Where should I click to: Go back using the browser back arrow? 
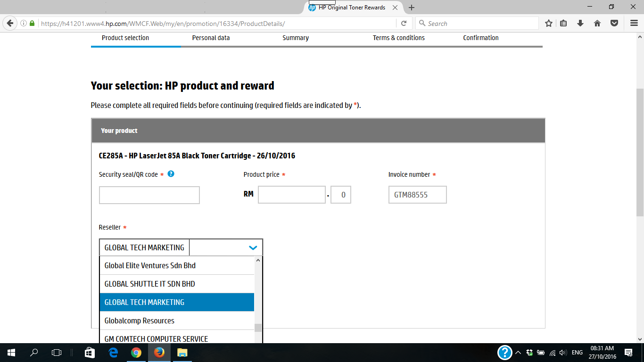[x=10, y=23]
